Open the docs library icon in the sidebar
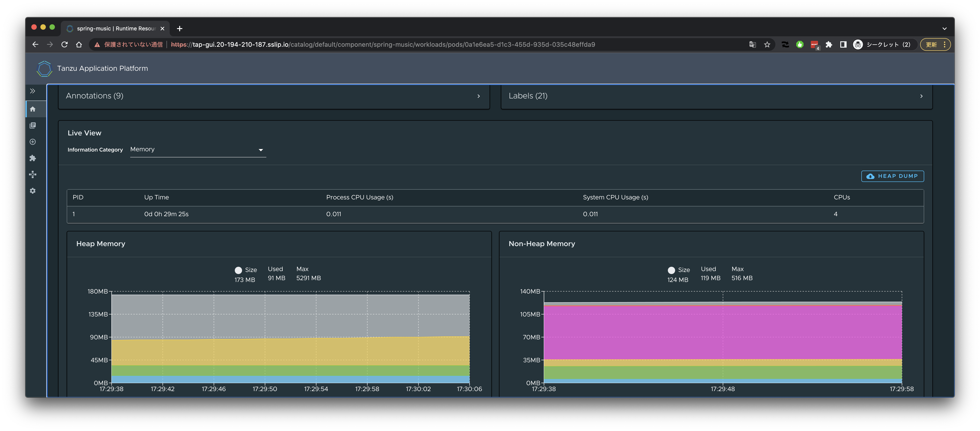 33,125
